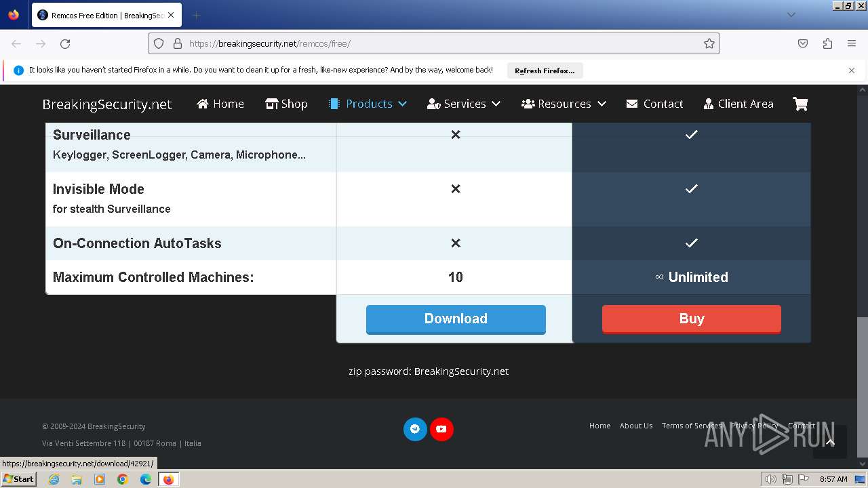This screenshot has width=868, height=488.
Task: Expand the list all tabs chevron
Action: (x=791, y=15)
